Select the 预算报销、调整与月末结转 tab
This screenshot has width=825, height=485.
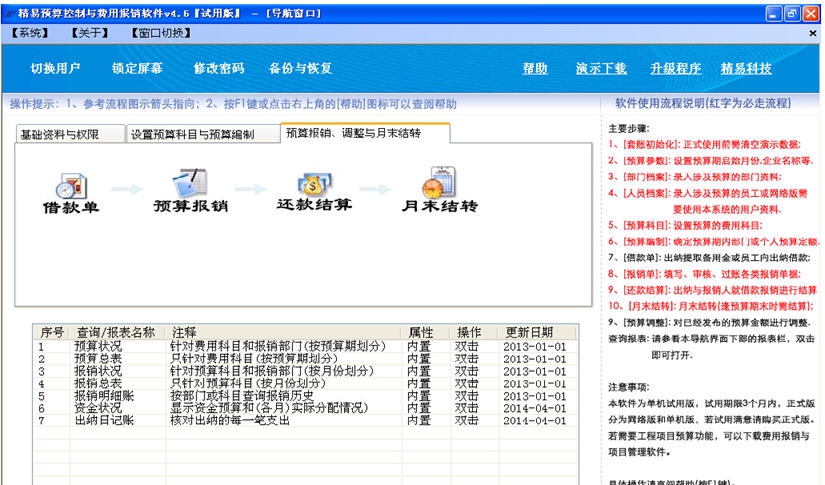pos(365,133)
